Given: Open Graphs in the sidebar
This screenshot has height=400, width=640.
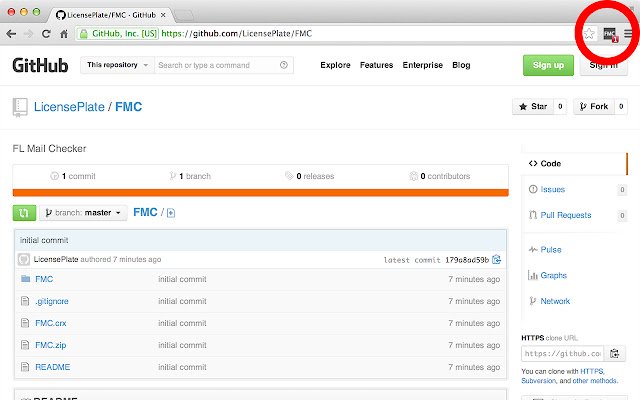Looking at the screenshot, I should 553,275.
